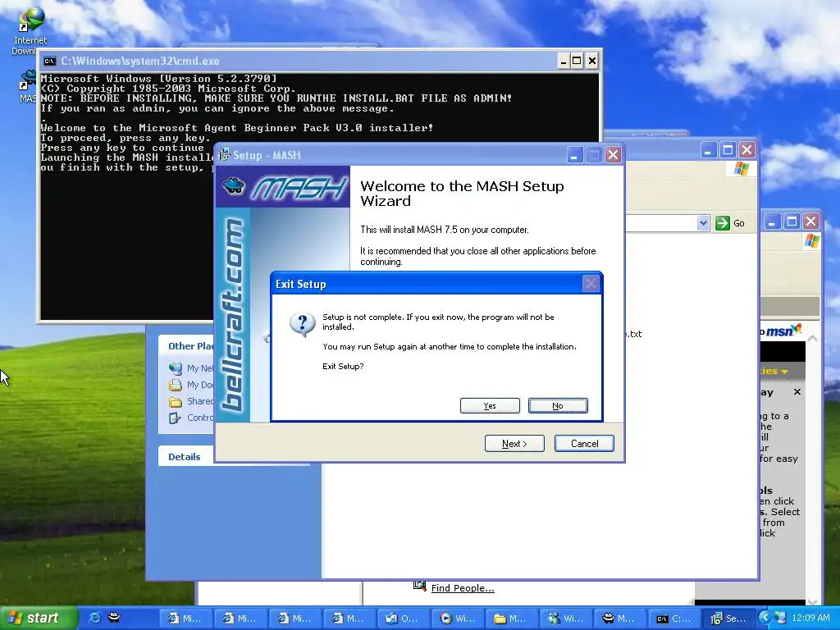The height and width of the screenshot is (630, 840).
Task: Open MASH desktop shortcut icon
Action: [28, 87]
